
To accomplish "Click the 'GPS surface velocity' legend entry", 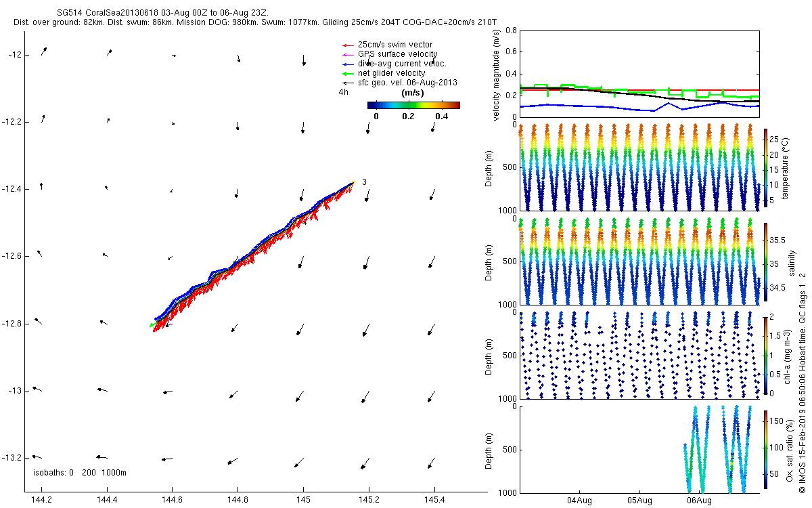I will [x=397, y=54].
